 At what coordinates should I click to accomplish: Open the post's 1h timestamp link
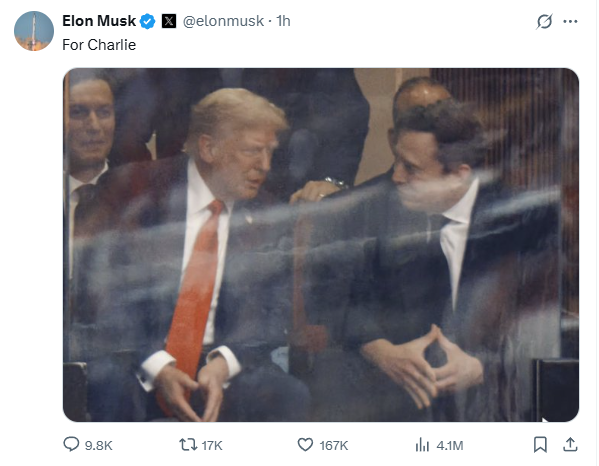pos(283,21)
